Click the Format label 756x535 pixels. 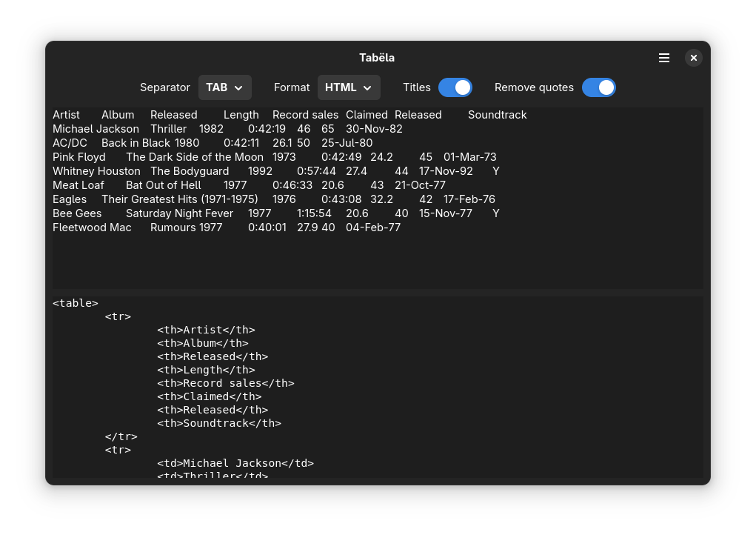coord(291,87)
